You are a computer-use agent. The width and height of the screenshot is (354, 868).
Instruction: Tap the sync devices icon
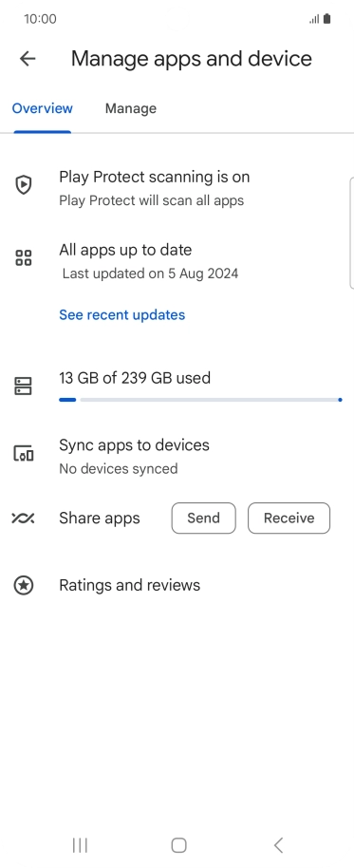tap(23, 454)
